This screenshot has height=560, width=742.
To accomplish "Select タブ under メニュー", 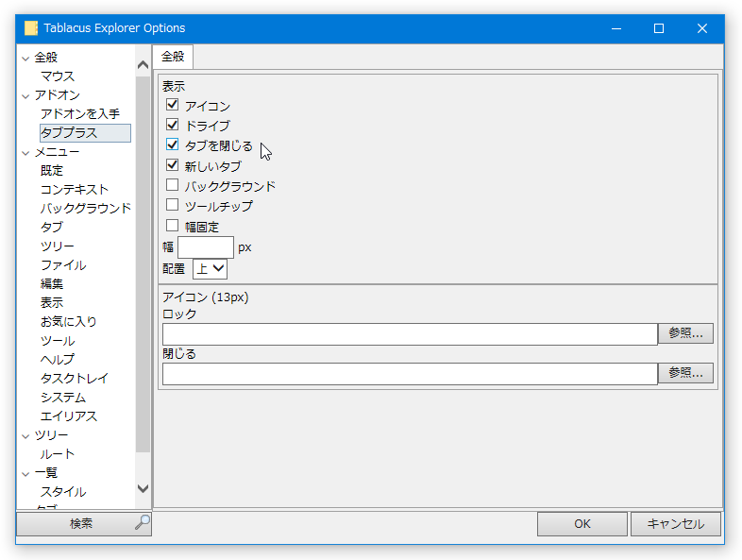I will (x=52, y=228).
